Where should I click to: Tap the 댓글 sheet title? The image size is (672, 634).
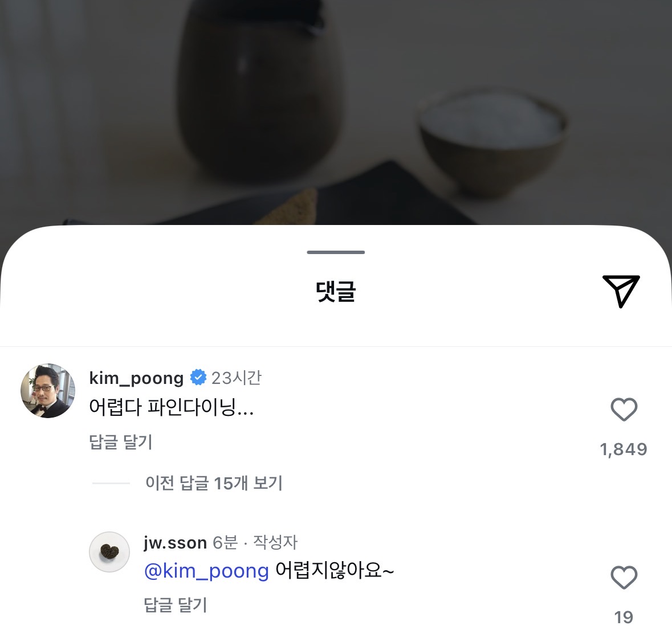(x=336, y=291)
